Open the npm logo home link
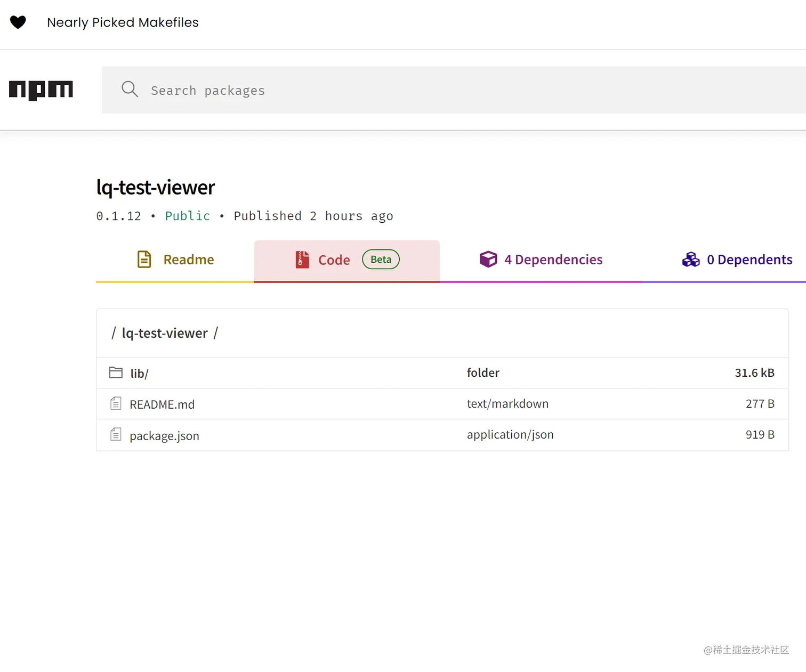The width and height of the screenshot is (806, 672). coord(41,90)
